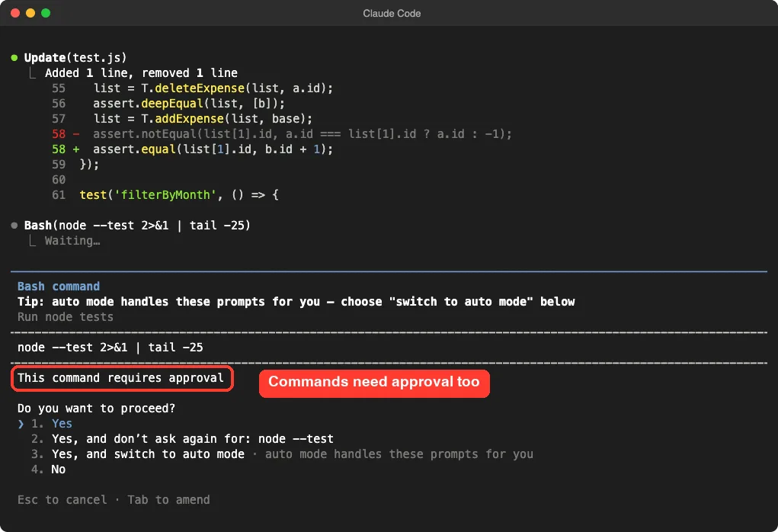Viewport: 778px width, 532px height.
Task: Click the "Waiting…" status text
Action: (x=72, y=241)
